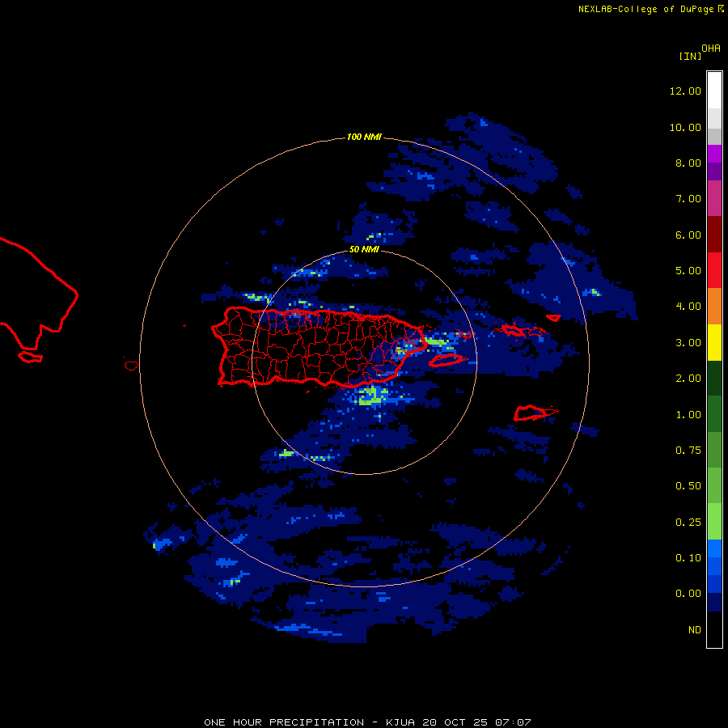The width and height of the screenshot is (728, 728).
Task: Select the black ND legend swatch
Action: 714,629
